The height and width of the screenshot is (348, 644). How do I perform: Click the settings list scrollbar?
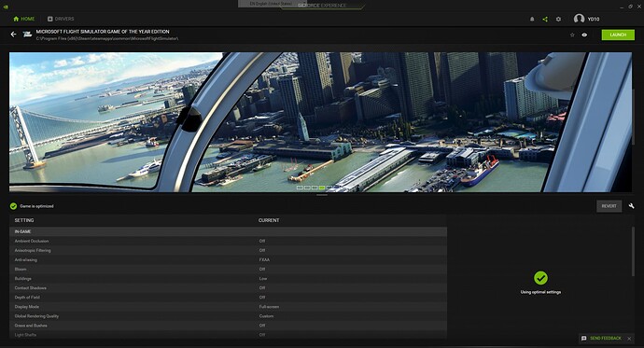click(x=633, y=251)
